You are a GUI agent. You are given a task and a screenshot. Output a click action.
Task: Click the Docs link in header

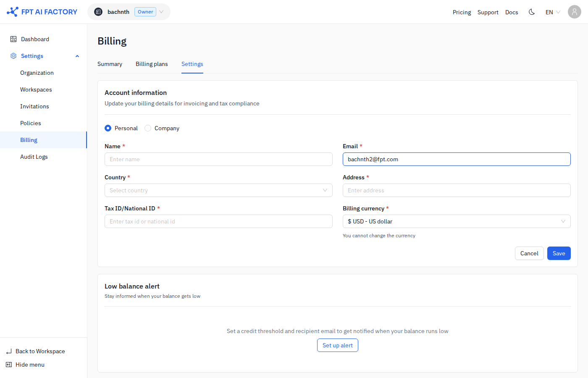(x=512, y=12)
